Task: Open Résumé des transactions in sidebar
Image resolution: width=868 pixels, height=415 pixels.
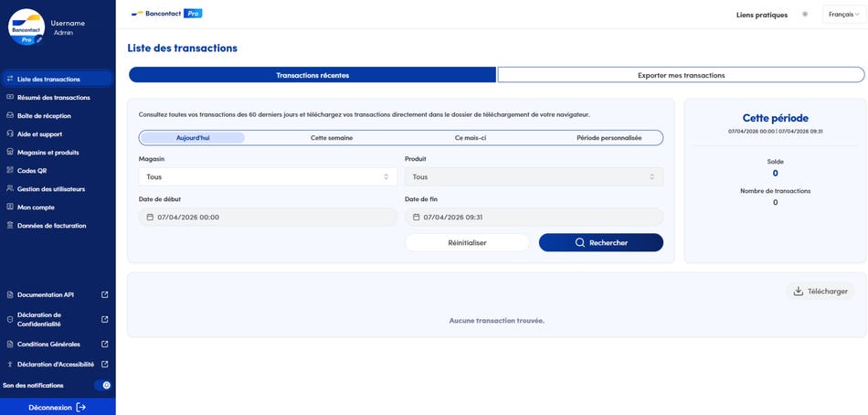Action: pyautogui.click(x=53, y=98)
